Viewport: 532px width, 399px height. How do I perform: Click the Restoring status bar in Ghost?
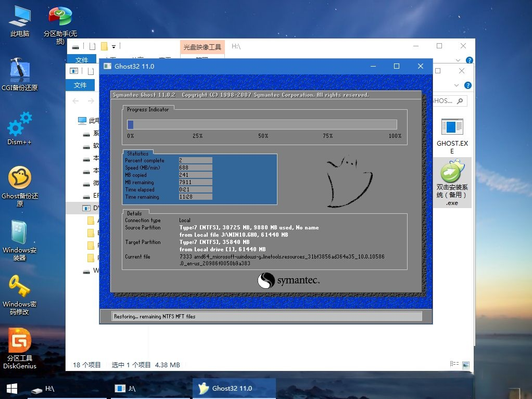click(267, 316)
